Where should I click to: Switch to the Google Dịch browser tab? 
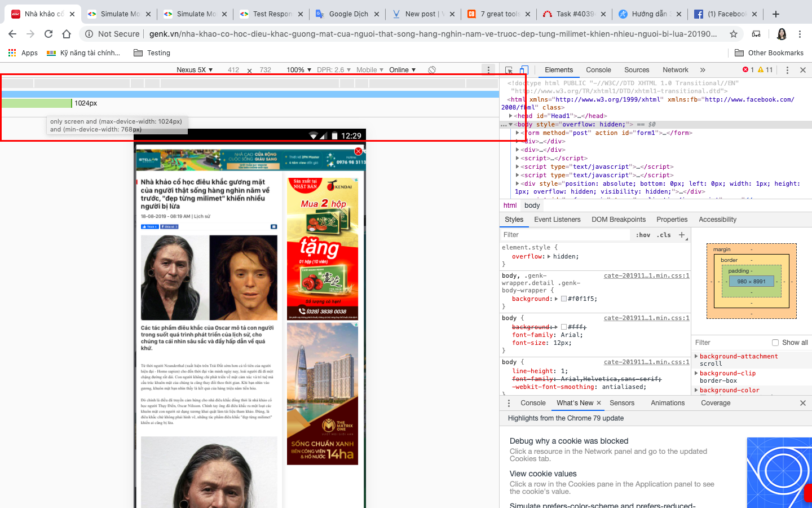point(348,14)
